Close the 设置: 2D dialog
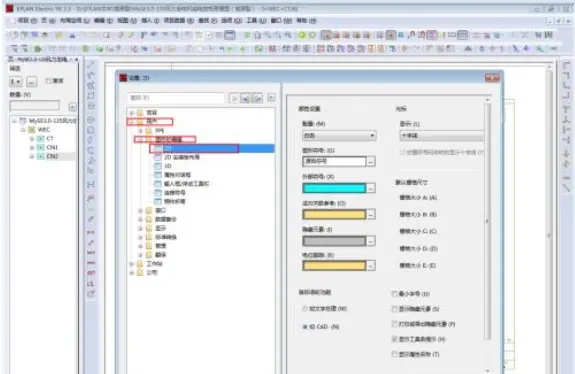The width and height of the screenshot is (575, 374). 492,78
